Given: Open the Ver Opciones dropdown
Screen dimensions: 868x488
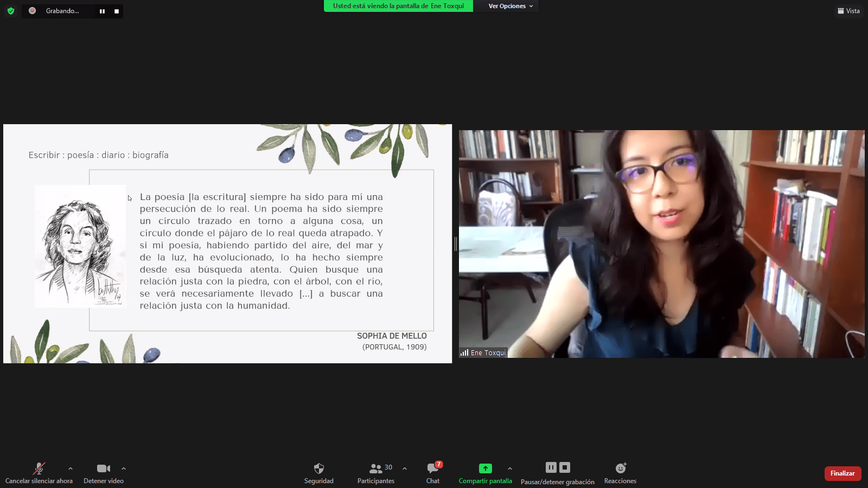Looking at the screenshot, I should tap(510, 6).
